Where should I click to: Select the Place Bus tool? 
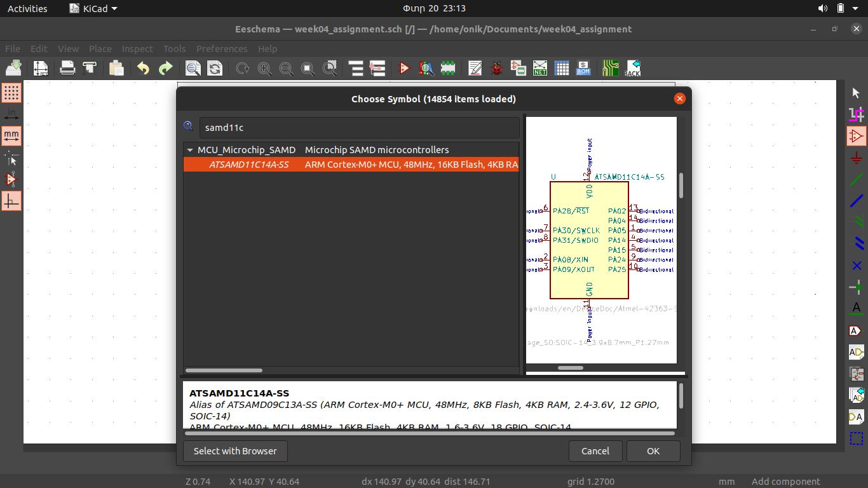856,201
